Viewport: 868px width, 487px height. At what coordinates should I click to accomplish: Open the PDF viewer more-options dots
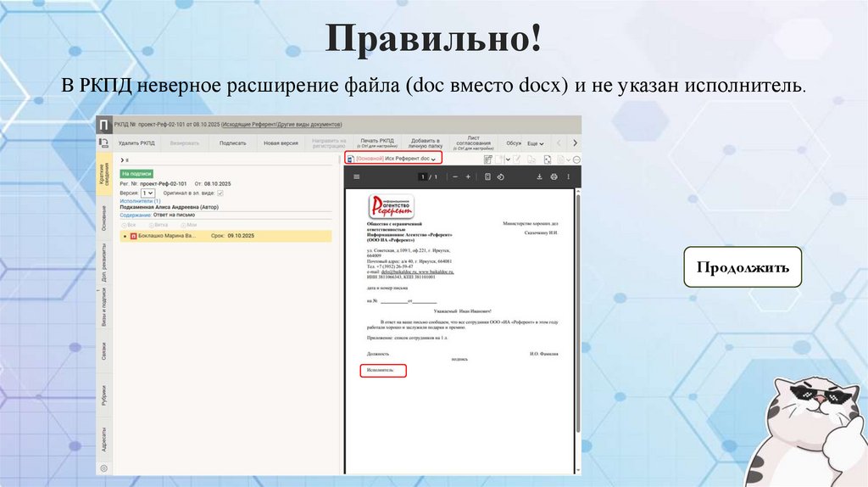[x=568, y=176]
